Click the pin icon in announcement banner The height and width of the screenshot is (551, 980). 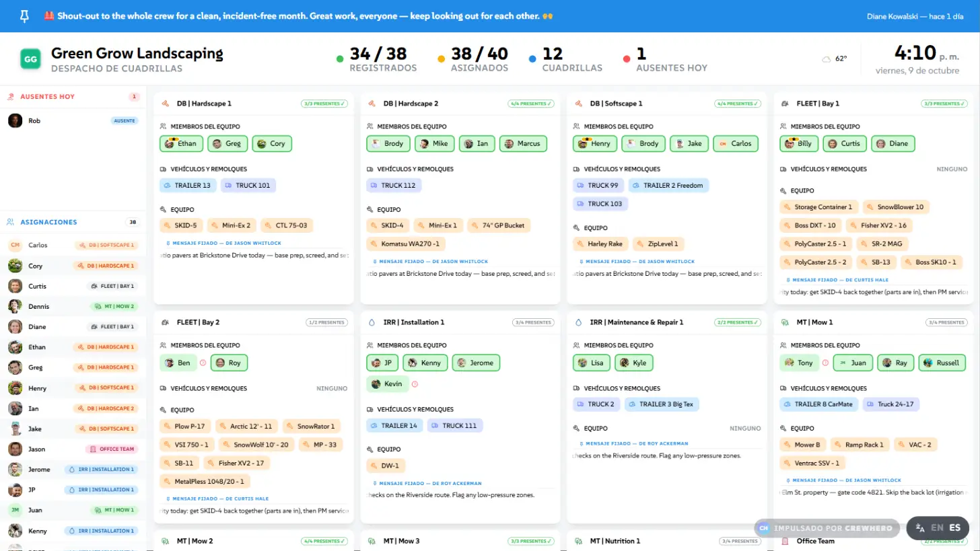[x=25, y=16]
